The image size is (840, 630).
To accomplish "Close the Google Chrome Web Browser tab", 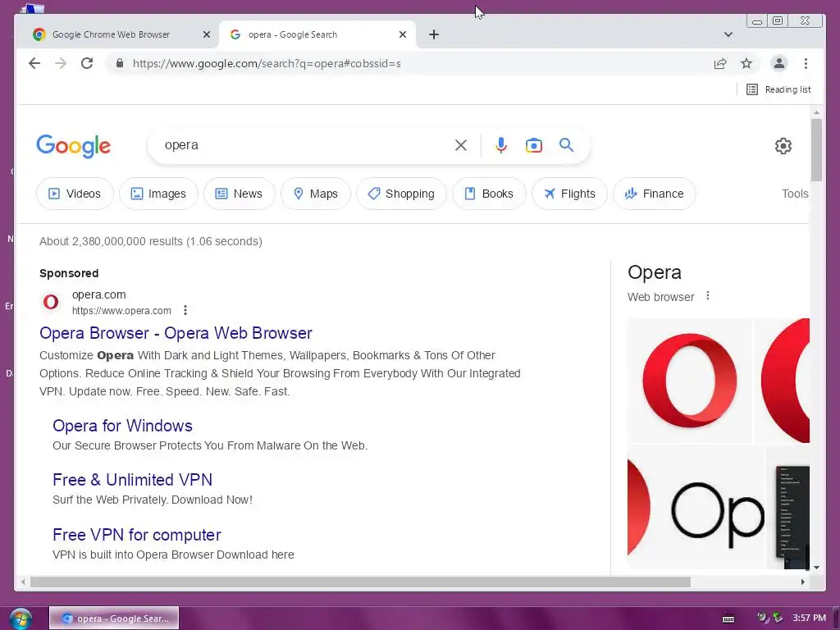I will pos(207,34).
